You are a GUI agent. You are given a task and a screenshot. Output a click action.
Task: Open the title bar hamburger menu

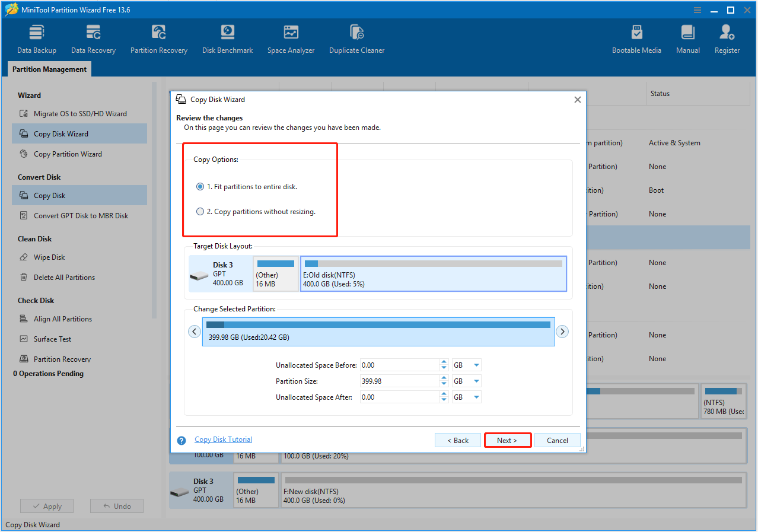pos(698,10)
